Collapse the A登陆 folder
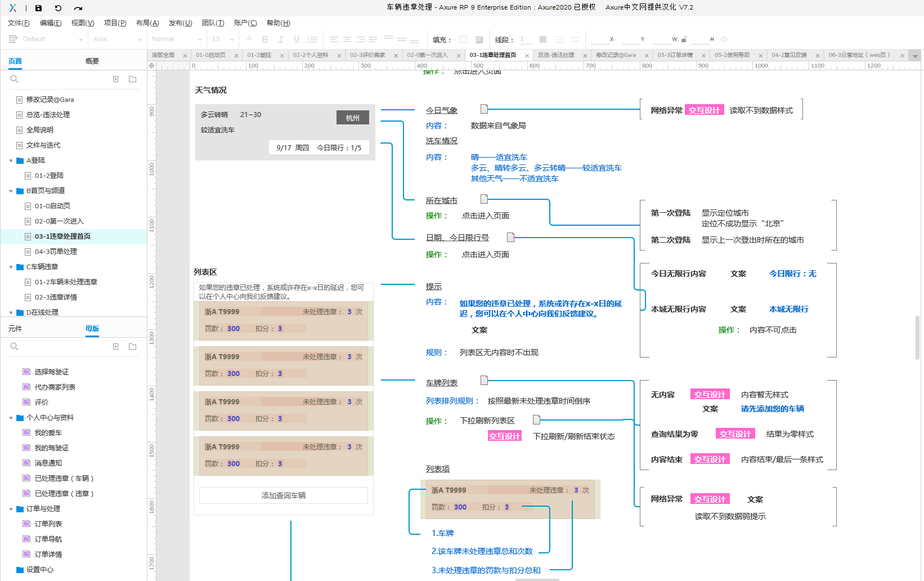Screen dimensions: 924x581 pos(11,161)
